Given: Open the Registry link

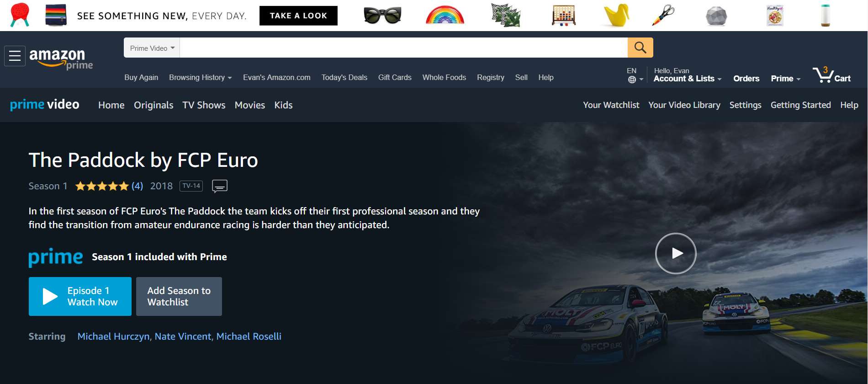Looking at the screenshot, I should coord(491,78).
